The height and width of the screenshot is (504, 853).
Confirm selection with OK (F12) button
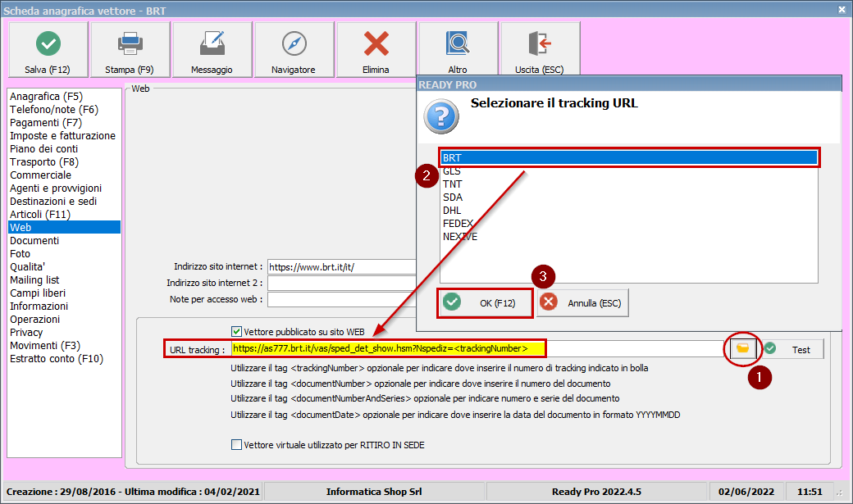[x=484, y=303]
